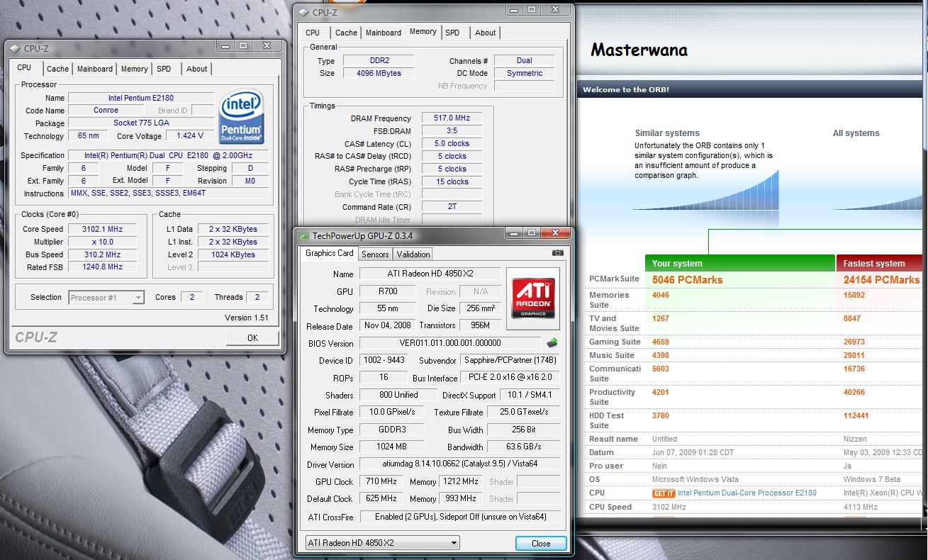Click the Command Rate 2T field

(452, 208)
